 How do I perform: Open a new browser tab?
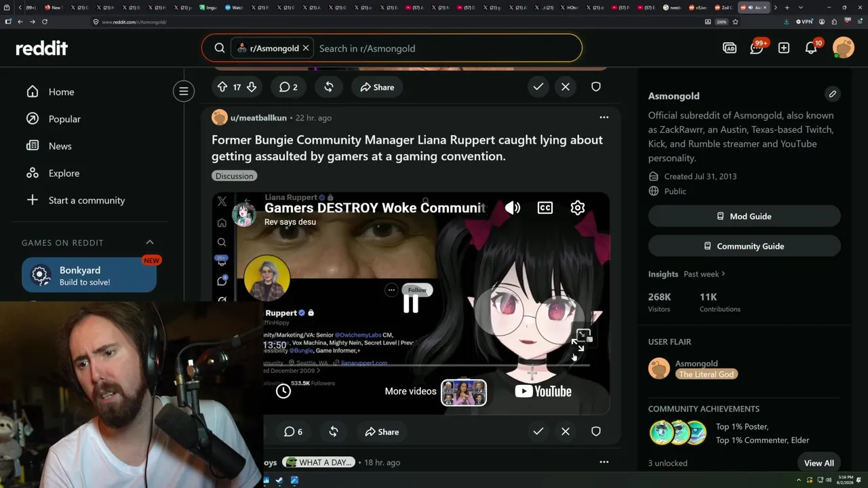click(x=787, y=7)
